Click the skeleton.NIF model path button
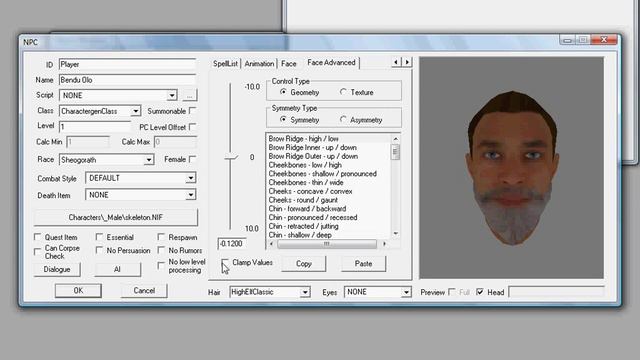Image resolution: width=640 pixels, height=360 pixels. pos(116,217)
